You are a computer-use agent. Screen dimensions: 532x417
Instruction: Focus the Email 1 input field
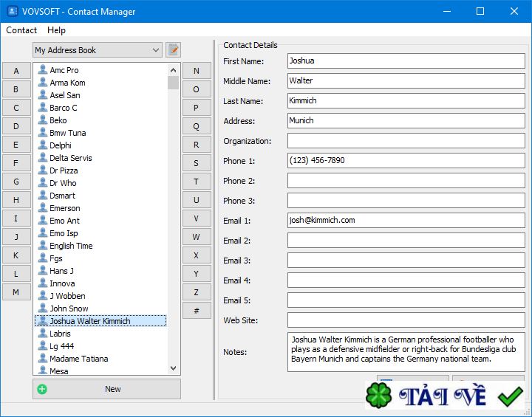406,220
